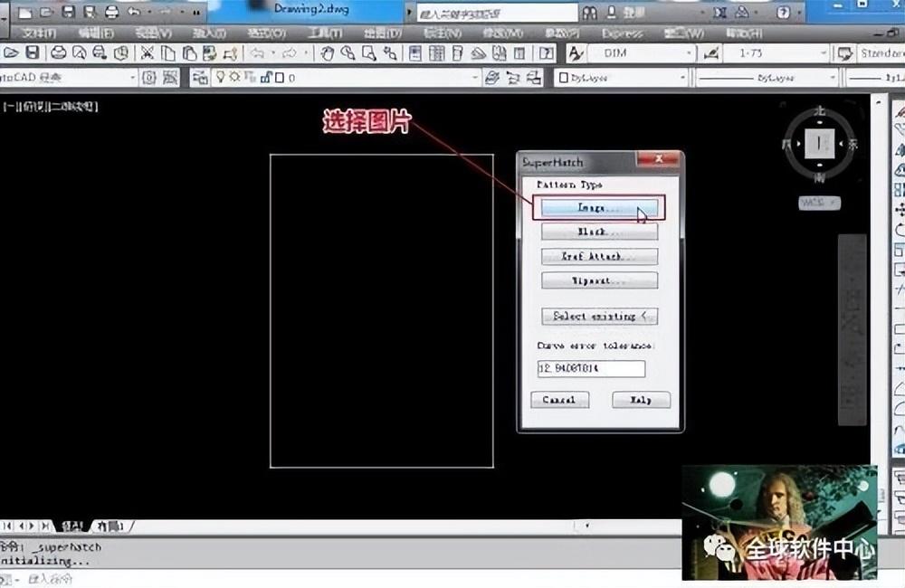This screenshot has width=905, height=588.
Task: Open the Properties palette icon
Action: tap(415, 53)
